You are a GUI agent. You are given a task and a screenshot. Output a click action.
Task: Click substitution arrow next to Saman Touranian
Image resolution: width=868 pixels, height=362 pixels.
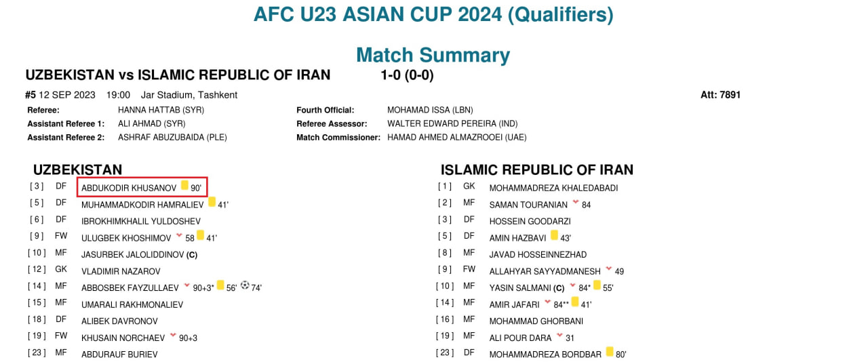(x=576, y=202)
